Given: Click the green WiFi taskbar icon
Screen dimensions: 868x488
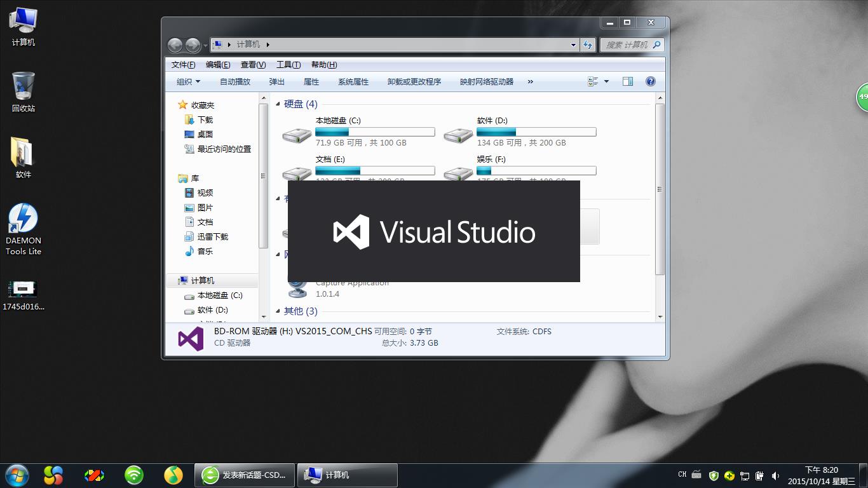Looking at the screenshot, I should click(134, 475).
